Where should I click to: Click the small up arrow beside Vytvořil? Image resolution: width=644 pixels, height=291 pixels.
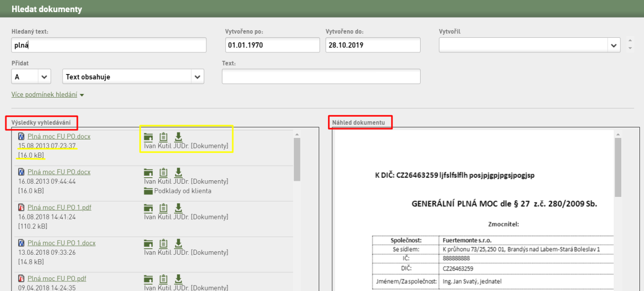pos(630,41)
